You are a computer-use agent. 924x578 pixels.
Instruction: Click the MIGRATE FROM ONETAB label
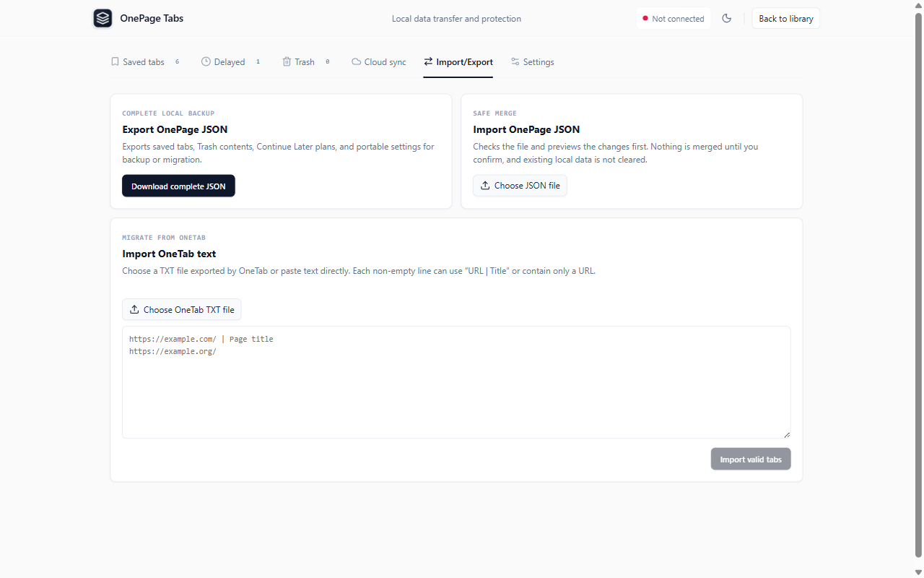pos(164,238)
